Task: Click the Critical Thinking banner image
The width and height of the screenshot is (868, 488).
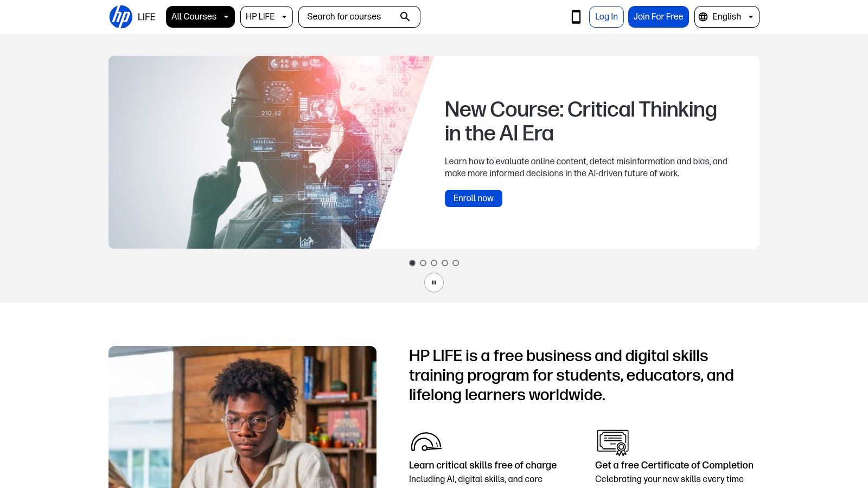Action: tap(271, 152)
